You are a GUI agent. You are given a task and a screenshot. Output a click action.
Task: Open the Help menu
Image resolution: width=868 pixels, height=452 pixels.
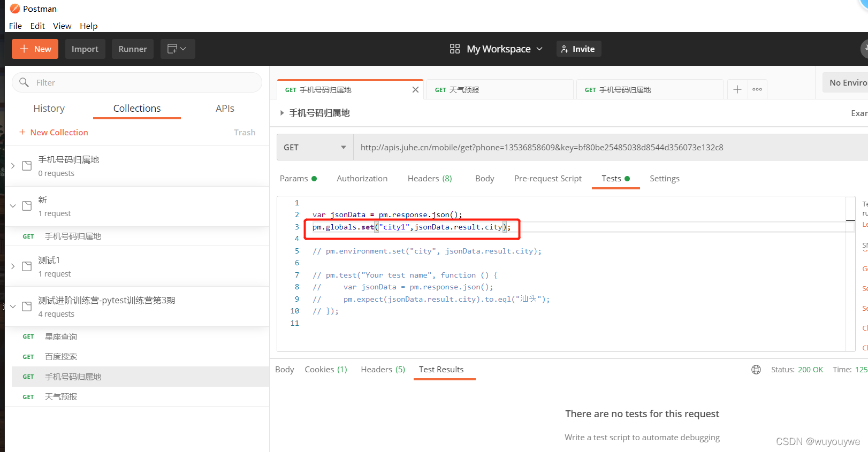point(89,26)
